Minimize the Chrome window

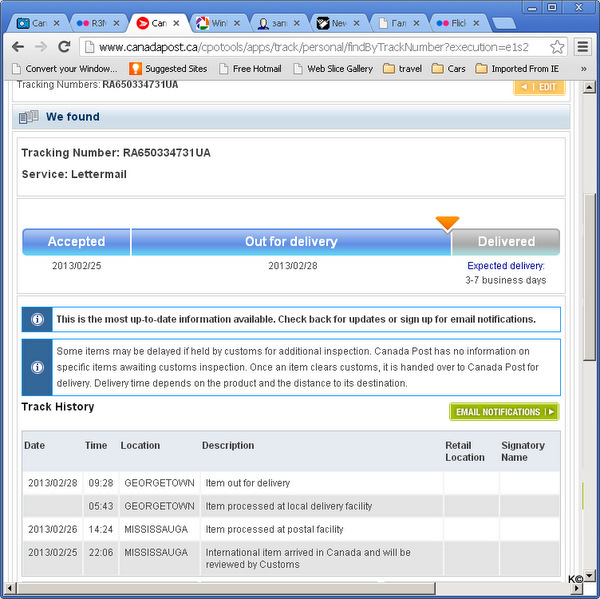pyautogui.click(x=532, y=8)
